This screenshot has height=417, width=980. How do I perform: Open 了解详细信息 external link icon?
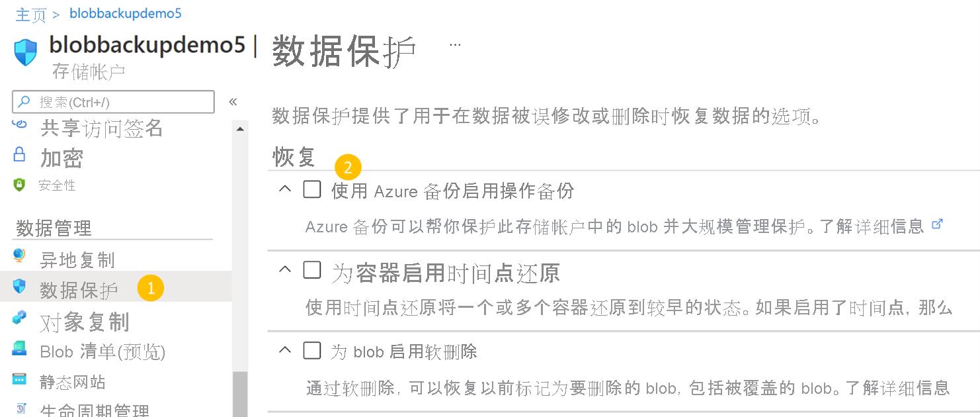938,224
